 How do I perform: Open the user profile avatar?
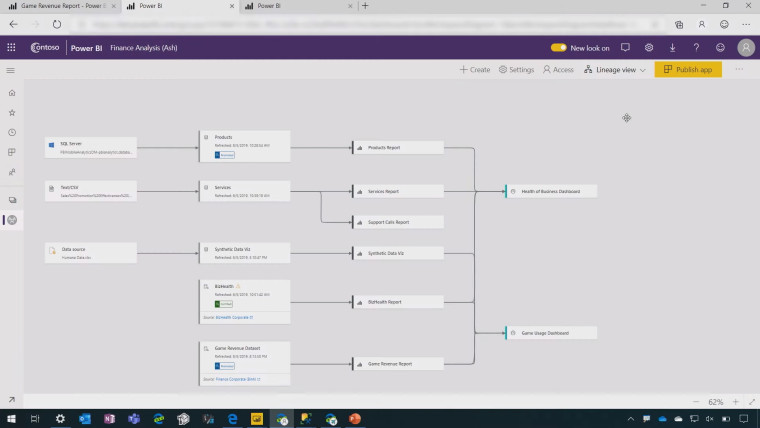[746, 48]
